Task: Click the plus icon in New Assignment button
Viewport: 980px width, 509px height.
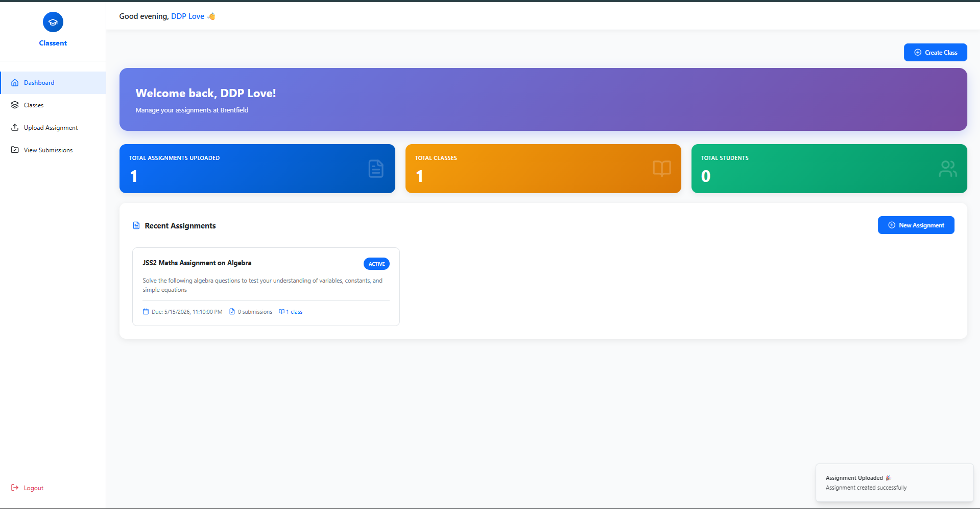Action: (x=892, y=225)
